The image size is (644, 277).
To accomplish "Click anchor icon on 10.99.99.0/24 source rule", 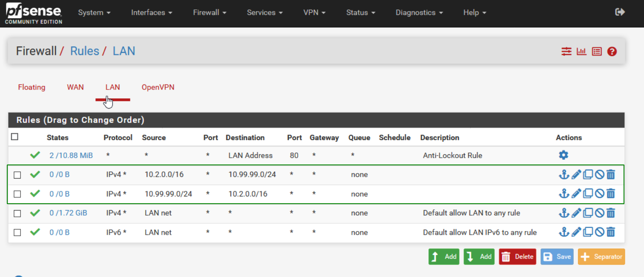I will 564,193.
